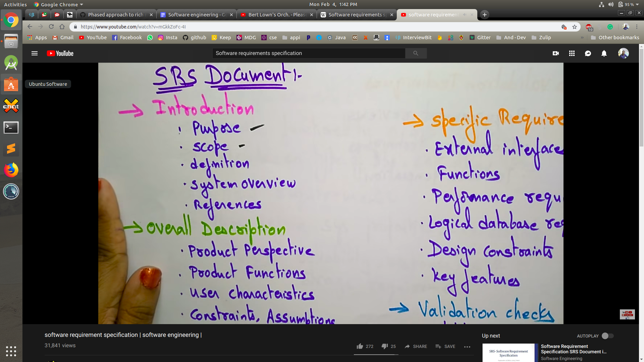This screenshot has width=644, height=362.
Task: Open the YouTube account avatar menu
Action: click(623, 53)
